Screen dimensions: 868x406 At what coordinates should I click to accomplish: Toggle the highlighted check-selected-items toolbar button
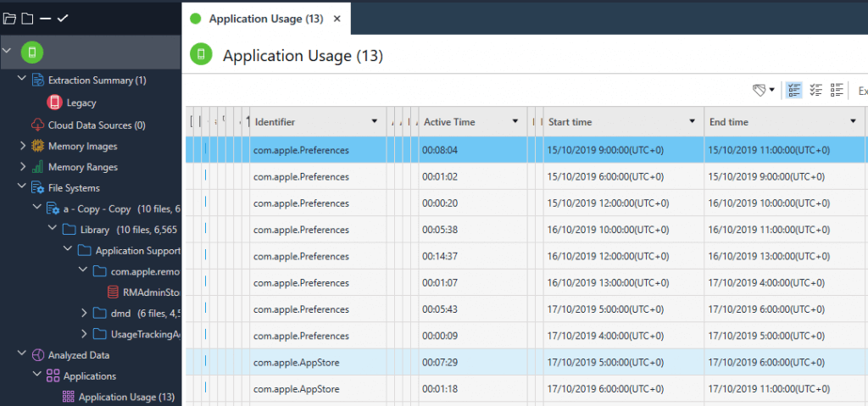794,91
